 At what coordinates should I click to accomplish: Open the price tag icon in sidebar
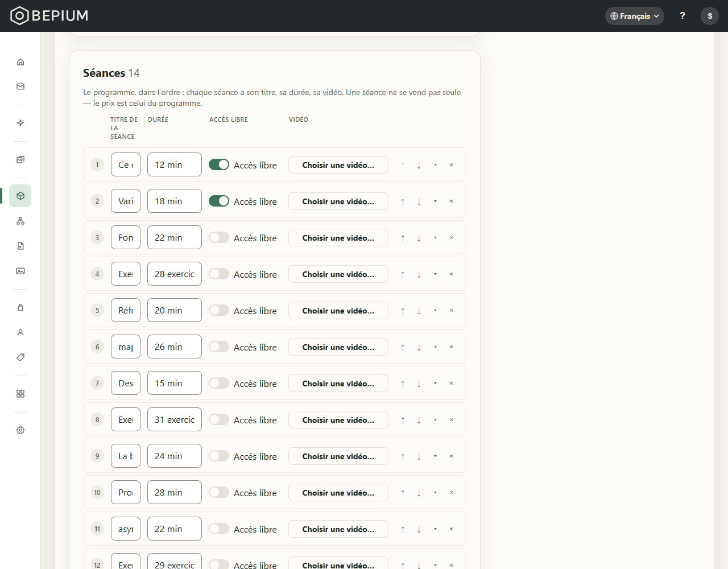pyautogui.click(x=20, y=357)
